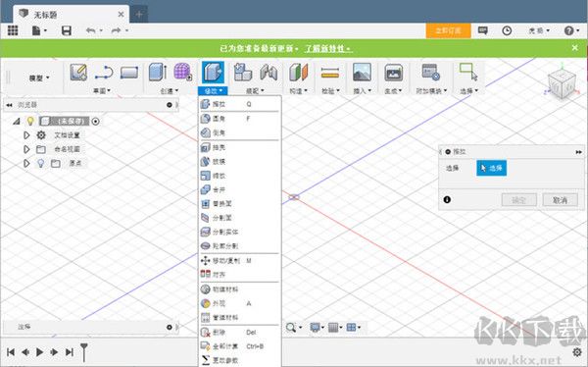Choose Chamfer menu item
The height and width of the screenshot is (367, 588).
[240, 132]
